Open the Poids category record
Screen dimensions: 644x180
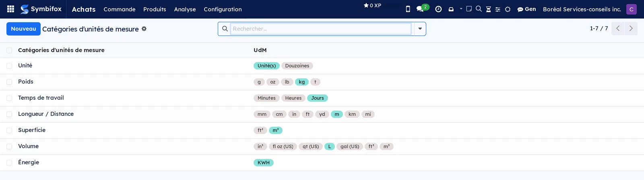click(x=26, y=82)
